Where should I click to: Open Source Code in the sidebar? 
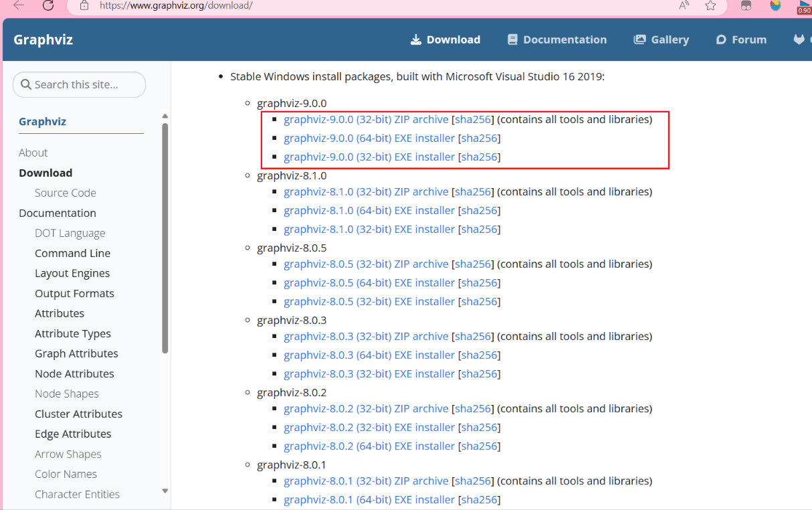(66, 193)
